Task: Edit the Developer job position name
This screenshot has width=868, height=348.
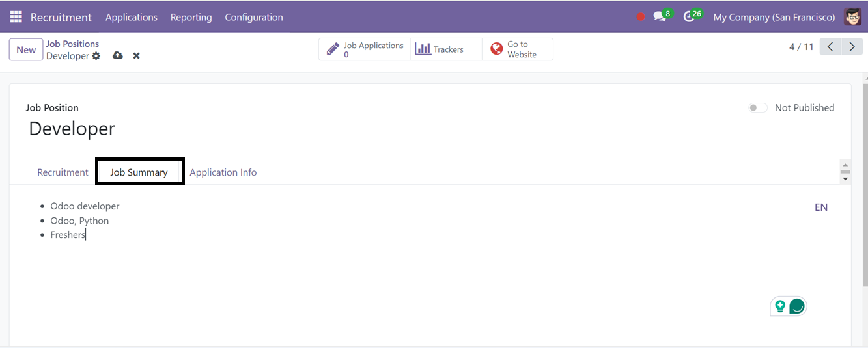Action: (x=72, y=129)
